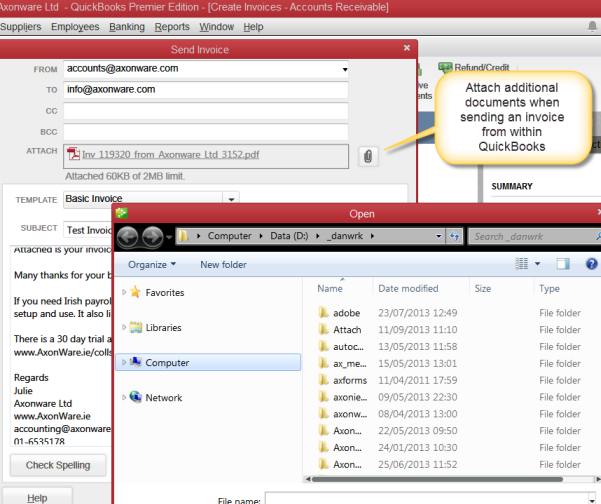This screenshot has height=504, width=601.
Task: Click the change view icon in Open dialog
Action: 522,264
